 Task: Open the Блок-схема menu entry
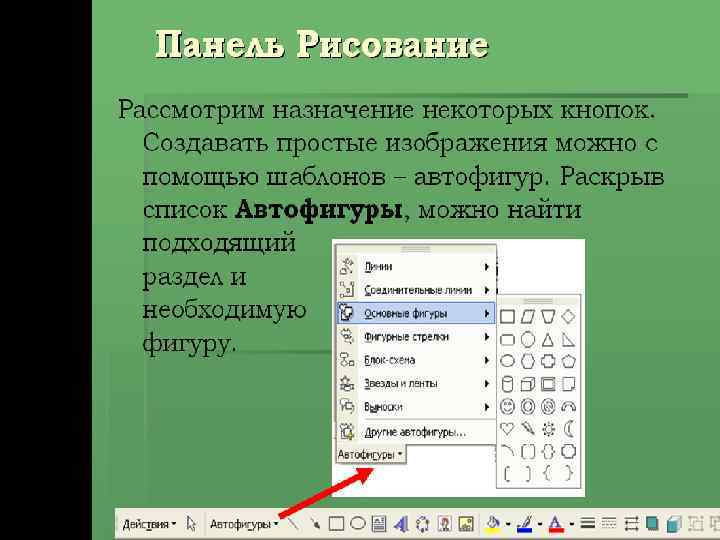[x=416, y=360]
